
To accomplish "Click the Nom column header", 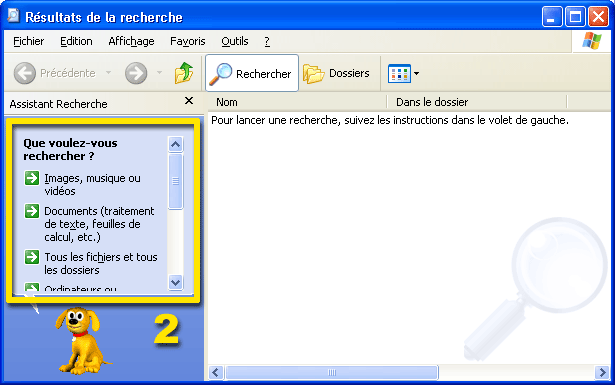I will tap(296, 102).
